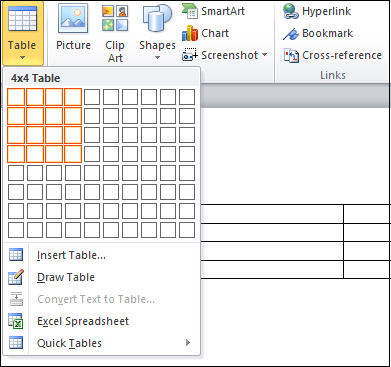This screenshot has width=391, height=367.
Task: Open the Screenshot dropdown arrow
Action: [265, 55]
